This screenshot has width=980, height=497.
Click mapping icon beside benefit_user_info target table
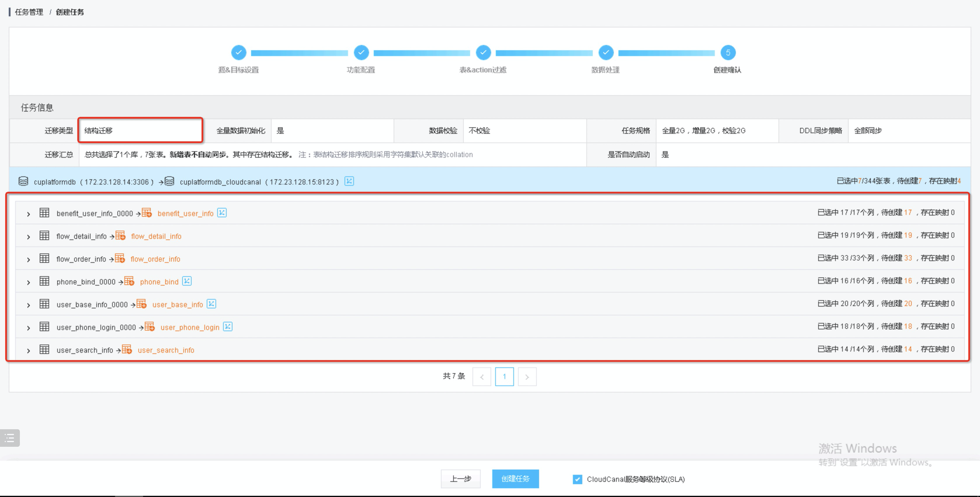[x=222, y=213]
